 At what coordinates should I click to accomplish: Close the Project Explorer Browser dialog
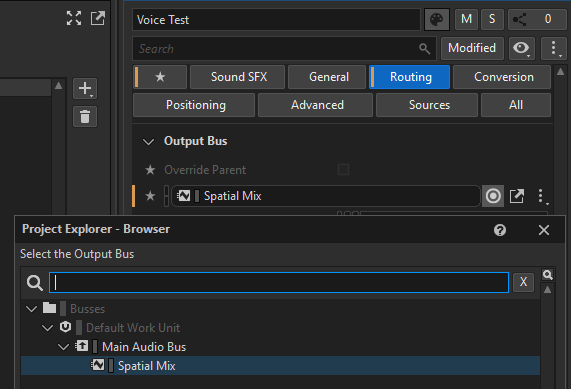click(544, 230)
